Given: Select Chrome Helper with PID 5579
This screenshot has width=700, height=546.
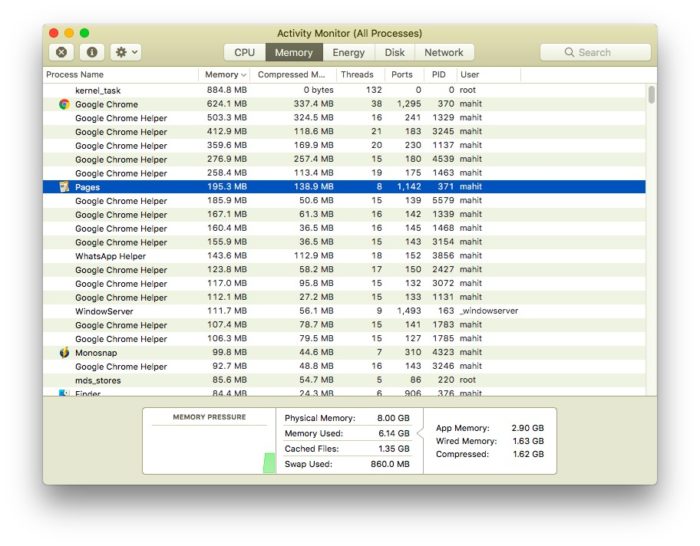Looking at the screenshot, I should coord(344,200).
